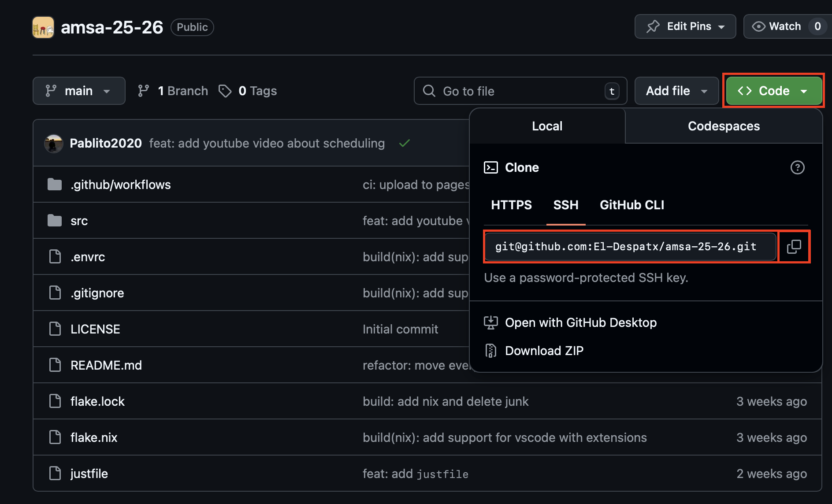
Task: Select the HTTPS clone tab
Action: tap(511, 205)
